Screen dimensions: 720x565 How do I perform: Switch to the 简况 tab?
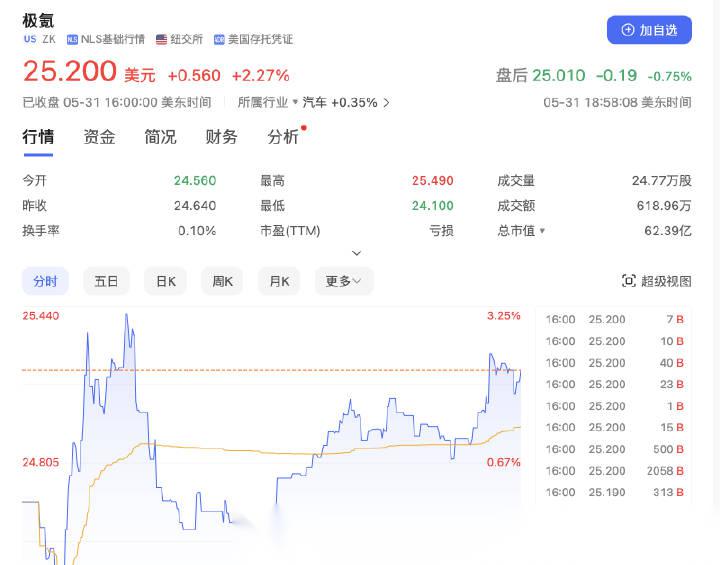click(x=160, y=137)
